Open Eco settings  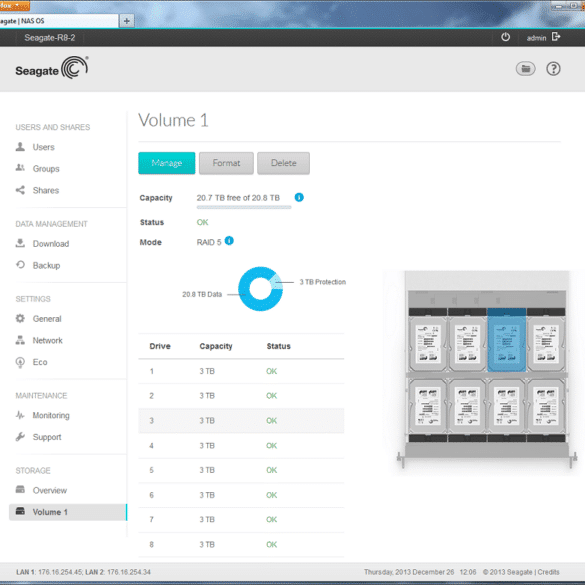tap(40, 362)
